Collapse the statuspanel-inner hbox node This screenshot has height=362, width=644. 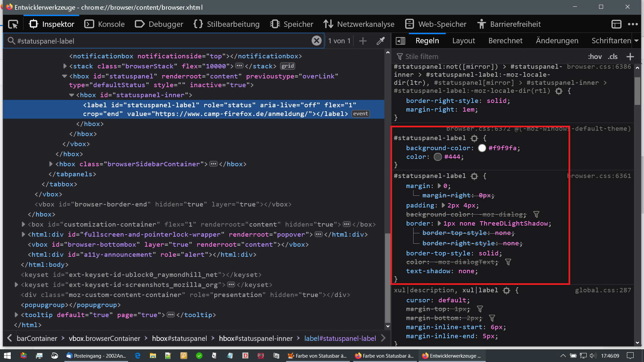coord(71,95)
